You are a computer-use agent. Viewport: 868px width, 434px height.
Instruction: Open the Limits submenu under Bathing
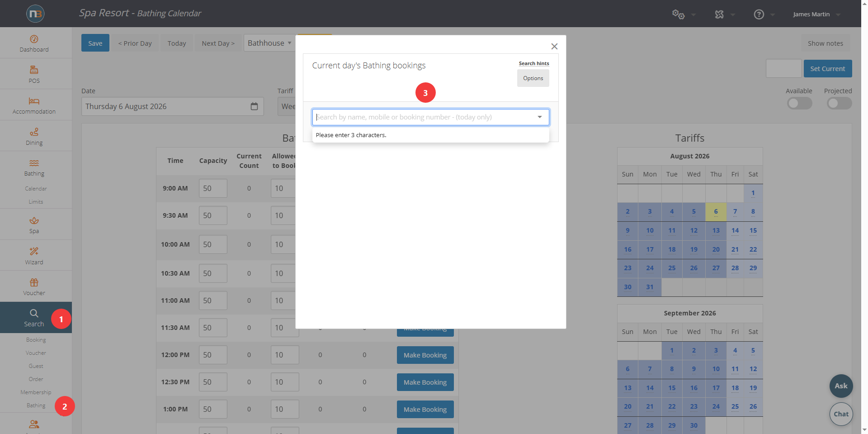click(x=36, y=202)
